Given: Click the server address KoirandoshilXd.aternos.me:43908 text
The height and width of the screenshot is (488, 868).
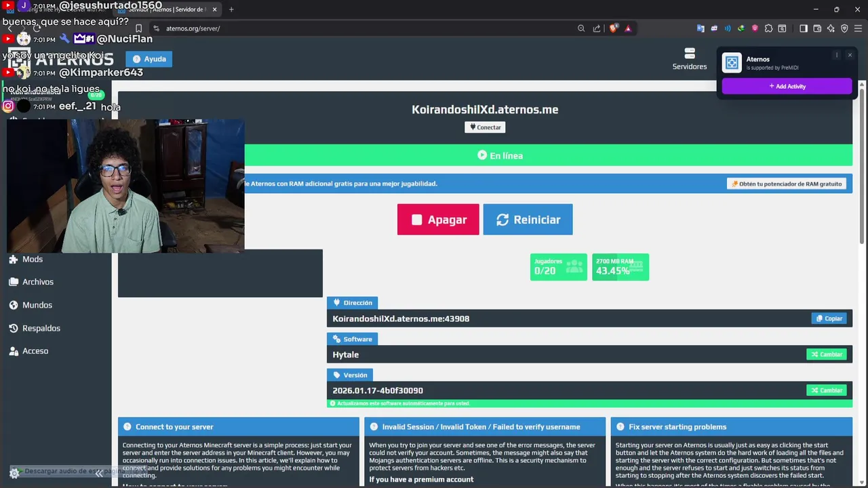Looking at the screenshot, I should pyautogui.click(x=401, y=319).
